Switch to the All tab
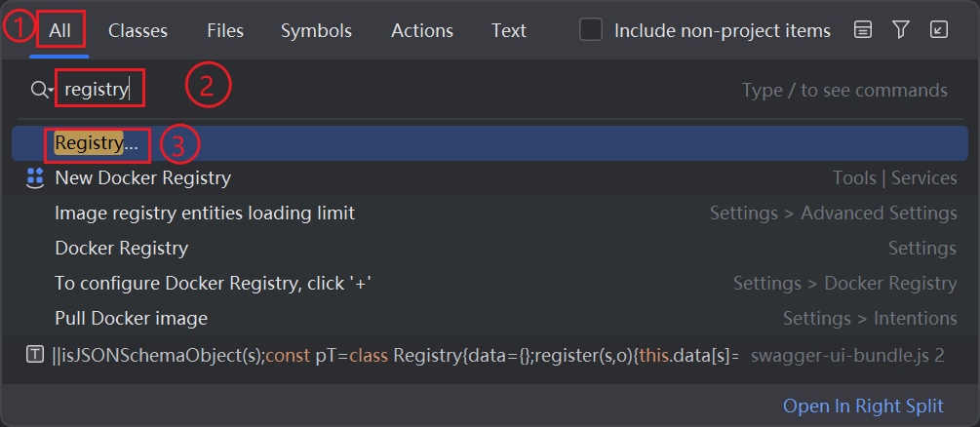This screenshot has height=427, width=980. pyautogui.click(x=60, y=30)
